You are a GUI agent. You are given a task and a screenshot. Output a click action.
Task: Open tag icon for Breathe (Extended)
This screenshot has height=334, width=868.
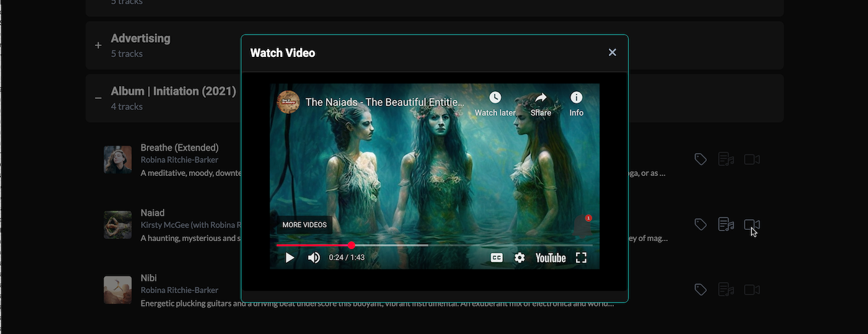pos(701,159)
